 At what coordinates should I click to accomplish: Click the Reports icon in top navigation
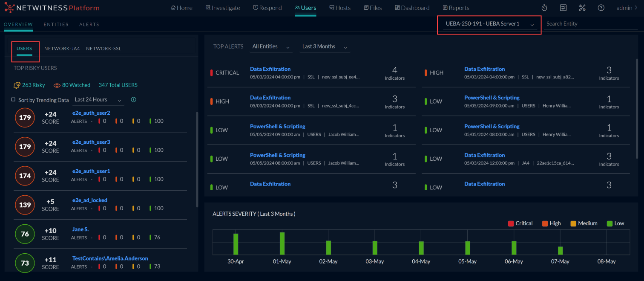[x=445, y=8]
